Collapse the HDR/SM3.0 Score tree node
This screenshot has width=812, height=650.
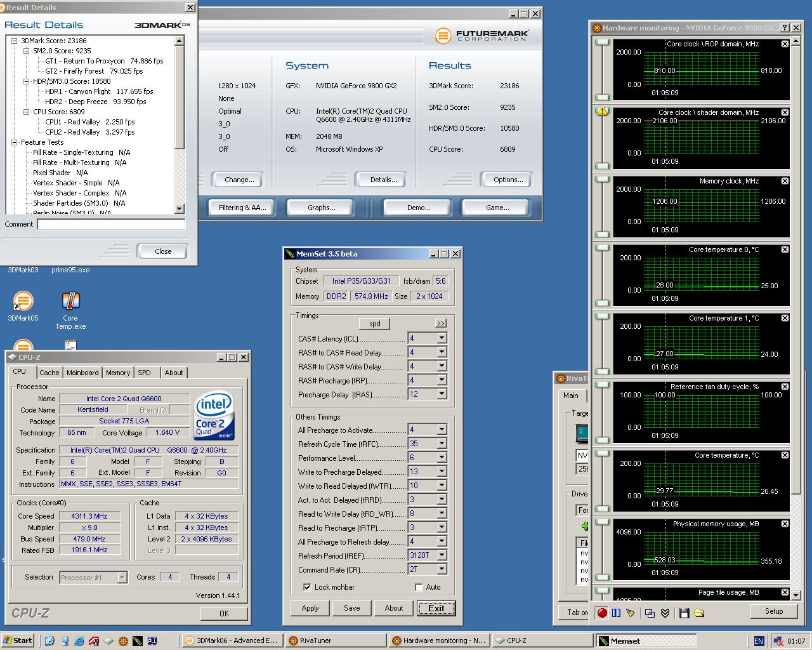click(27, 81)
